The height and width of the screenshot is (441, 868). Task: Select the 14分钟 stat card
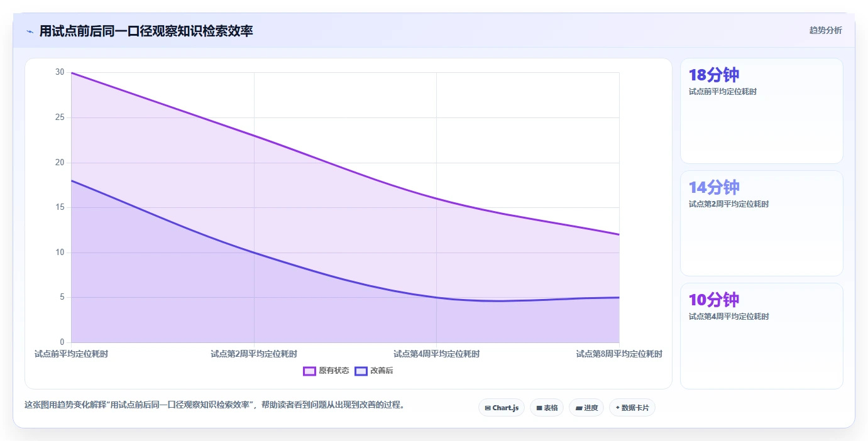(x=761, y=223)
